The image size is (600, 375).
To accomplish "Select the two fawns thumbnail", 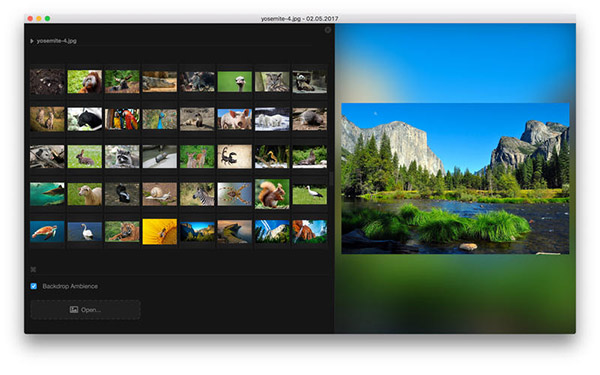I will pyautogui.click(x=197, y=157).
